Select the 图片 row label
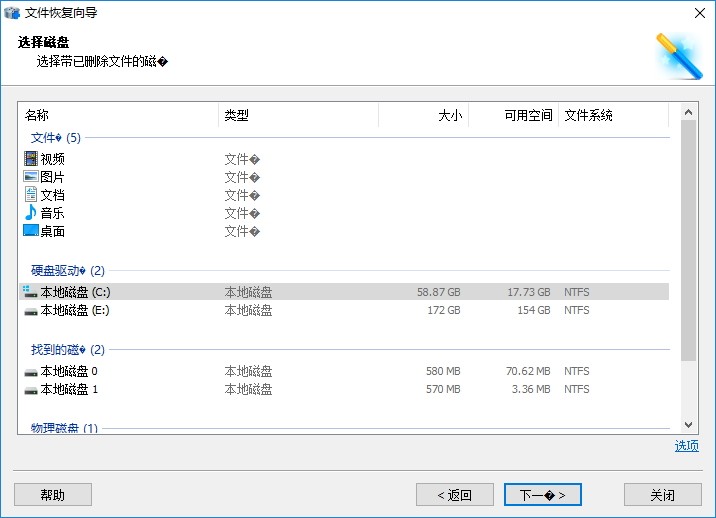 tap(53, 177)
